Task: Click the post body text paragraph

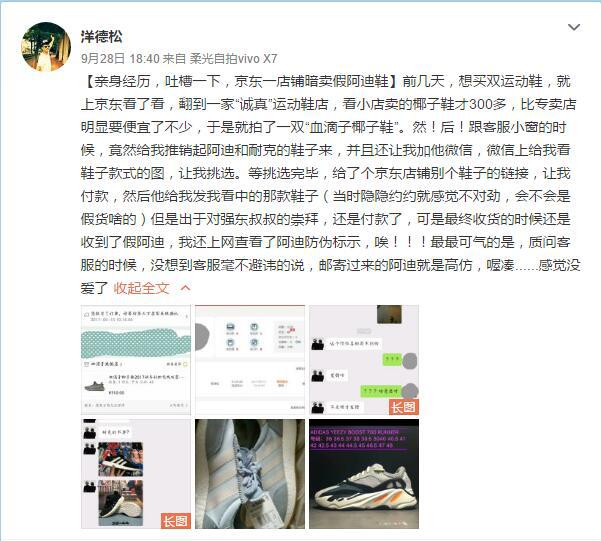Action: pos(330,184)
